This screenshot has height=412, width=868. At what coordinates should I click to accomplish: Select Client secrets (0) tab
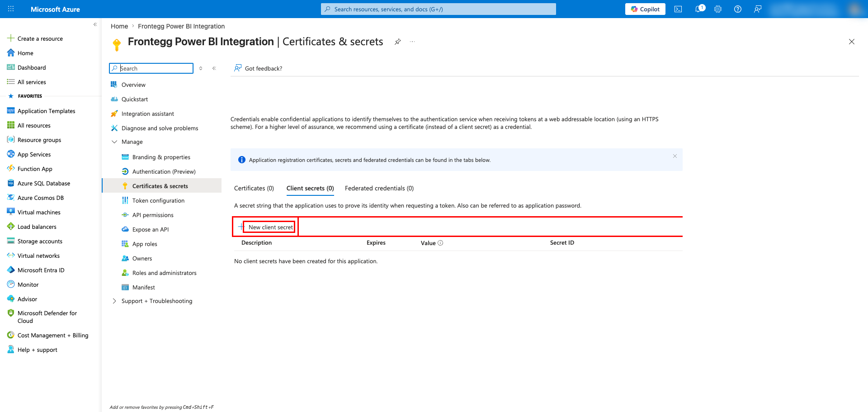tap(310, 188)
